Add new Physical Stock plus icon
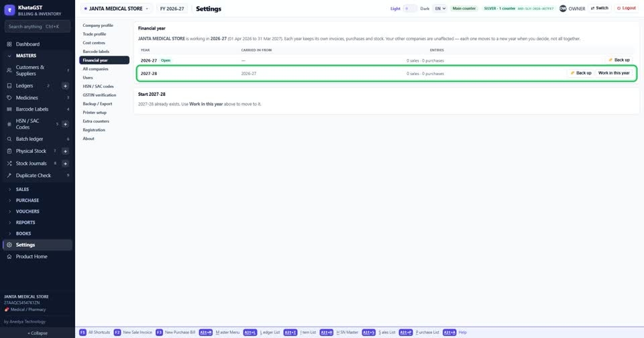 pyautogui.click(x=65, y=151)
